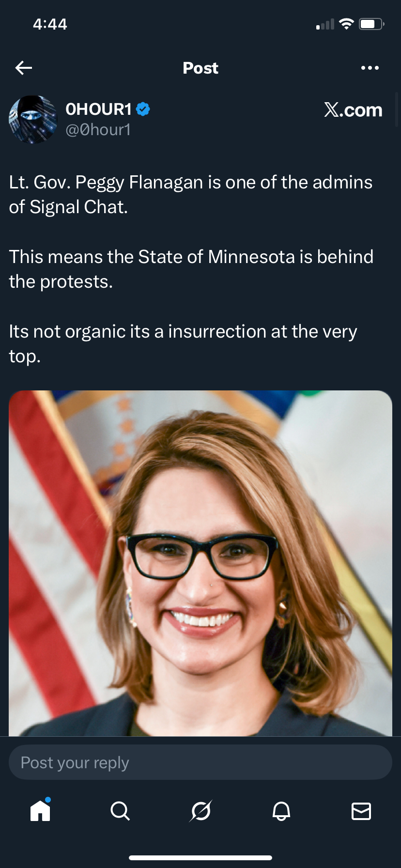Open the Grok tab icon
The width and height of the screenshot is (401, 868).
[x=200, y=810]
